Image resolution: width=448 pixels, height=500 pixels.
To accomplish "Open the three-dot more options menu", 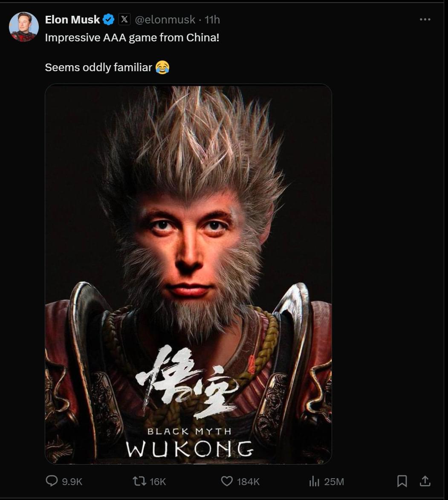I will [x=425, y=20].
